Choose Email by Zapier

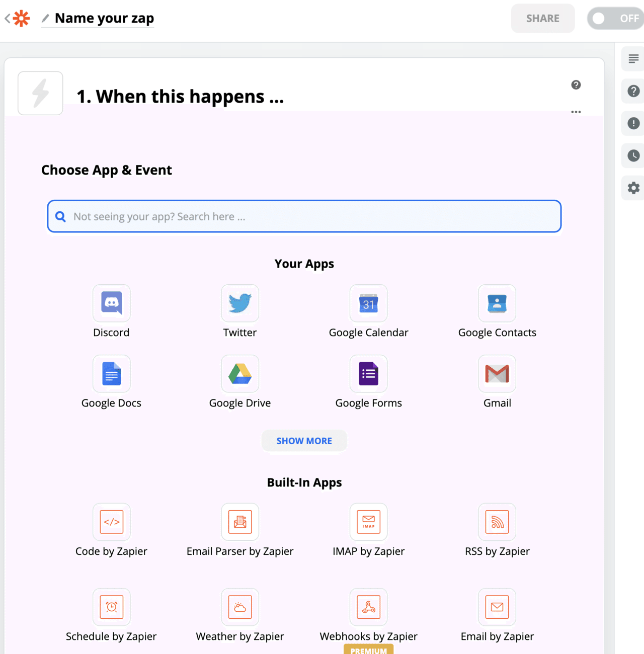coord(497,616)
